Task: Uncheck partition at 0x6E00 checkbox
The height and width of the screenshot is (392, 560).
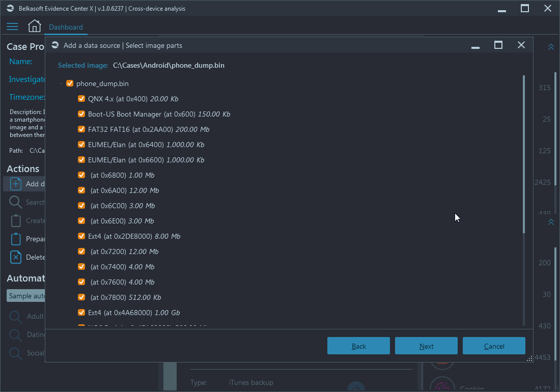Action: [81, 220]
